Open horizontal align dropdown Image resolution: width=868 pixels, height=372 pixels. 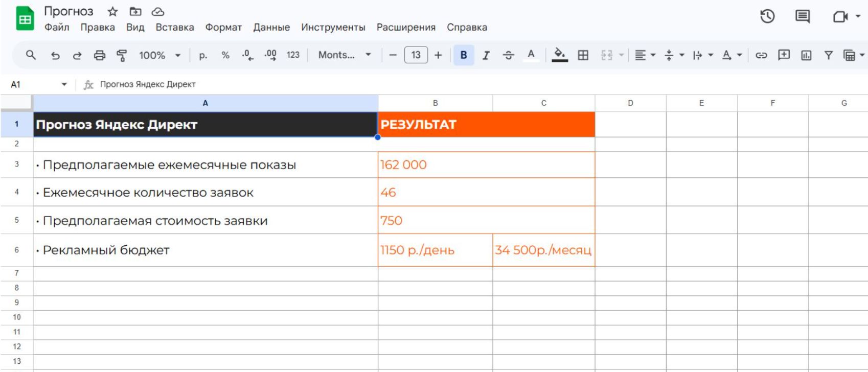pyautogui.click(x=645, y=55)
